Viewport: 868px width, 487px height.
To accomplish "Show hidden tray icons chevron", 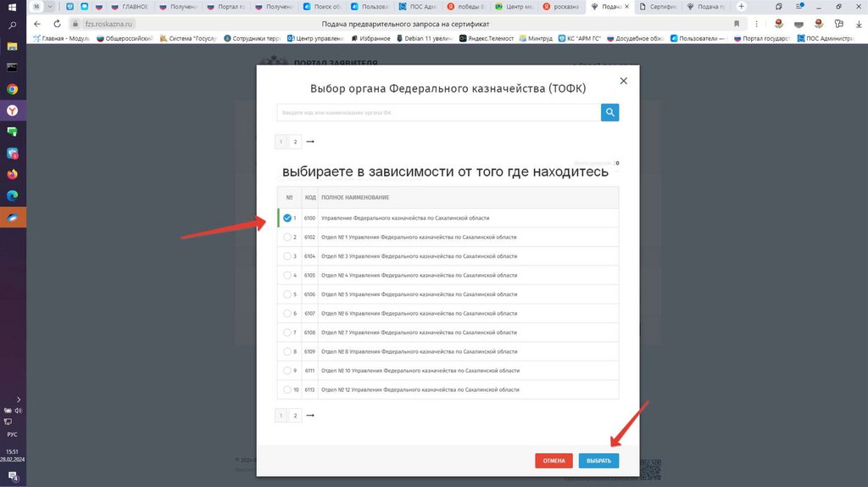I will [x=19, y=400].
